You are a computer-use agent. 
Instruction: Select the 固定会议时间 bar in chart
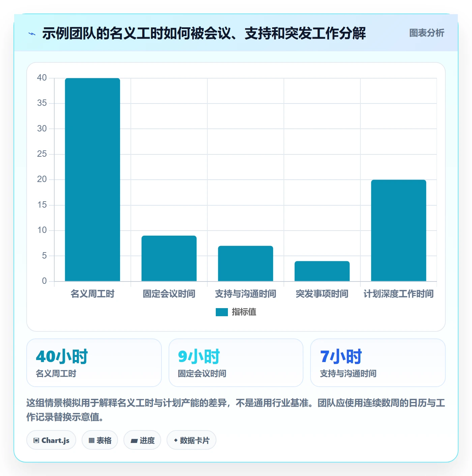click(x=169, y=259)
